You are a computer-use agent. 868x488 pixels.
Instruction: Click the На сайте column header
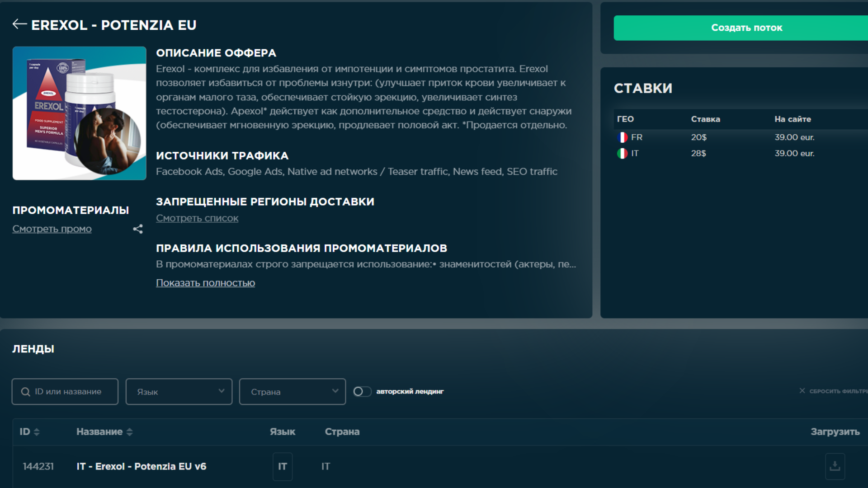click(793, 119)
